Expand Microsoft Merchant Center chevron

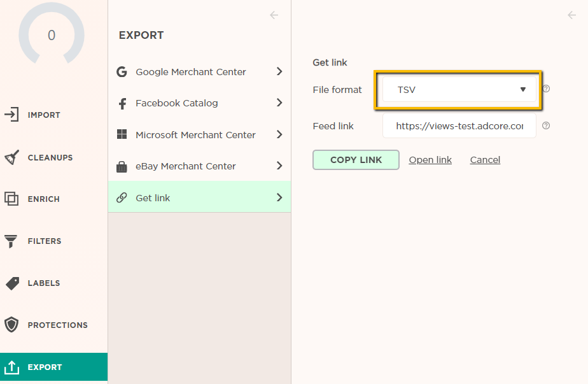[x=279, y=134]
